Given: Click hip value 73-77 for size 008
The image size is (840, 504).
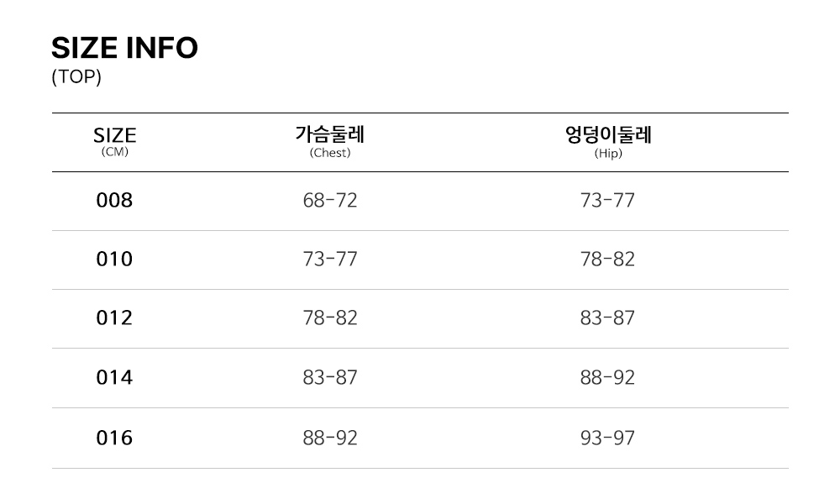Looking at the screenshot, I should 607,201.
